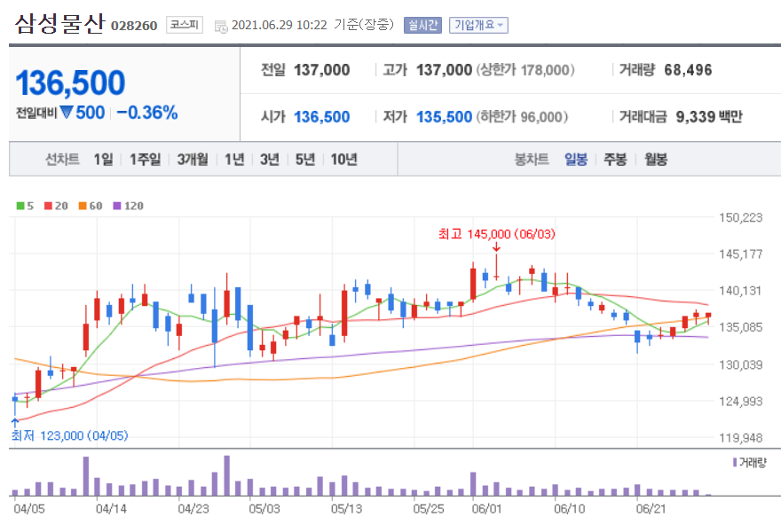Click the 거래대금 value 9,339 백만
Image resolution: width=781 pixels, height=532 pixels.
(709, 116)
